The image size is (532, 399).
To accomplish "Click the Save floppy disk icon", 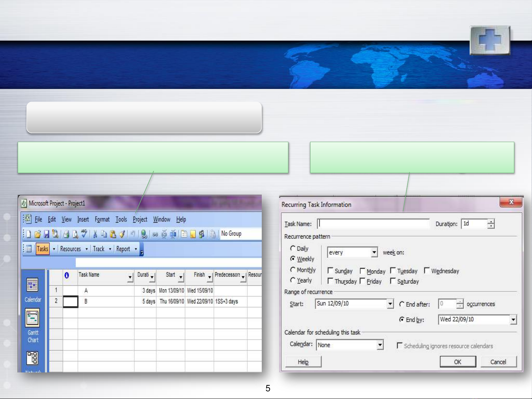I will [x=47, y=234].
